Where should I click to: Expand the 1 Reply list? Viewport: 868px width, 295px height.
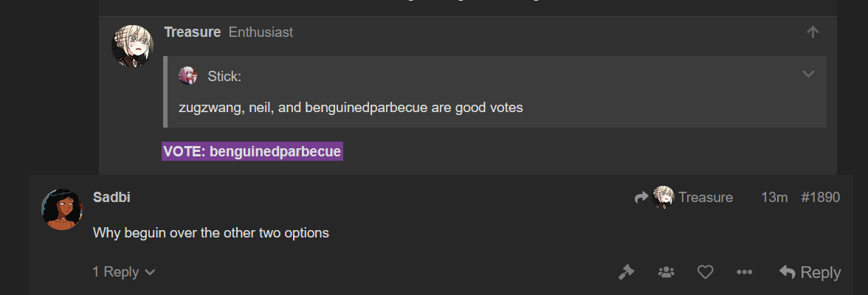[124, 271]
